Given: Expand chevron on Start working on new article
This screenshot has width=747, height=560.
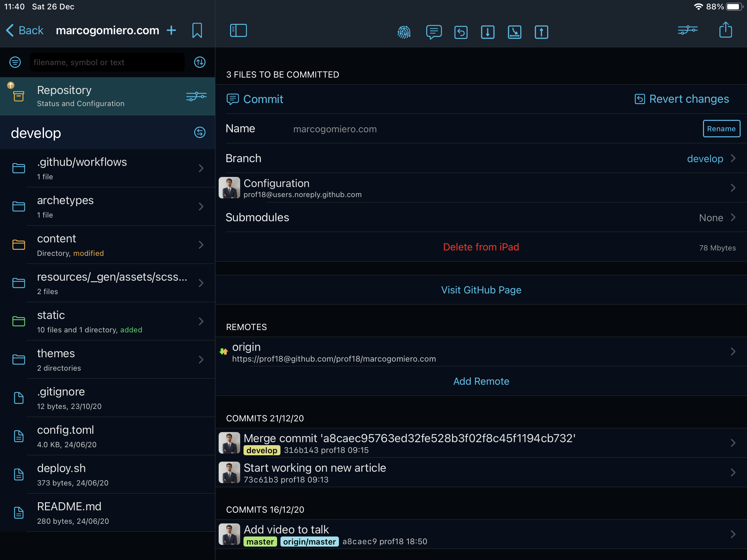Looking at the screenshot, I should click(733, 473).
